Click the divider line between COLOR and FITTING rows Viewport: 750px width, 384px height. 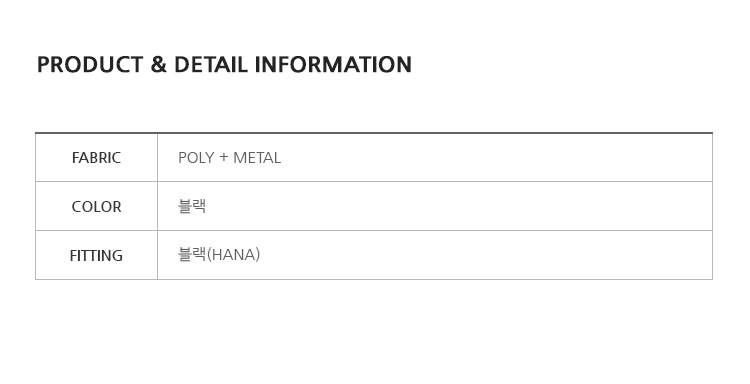374,230
